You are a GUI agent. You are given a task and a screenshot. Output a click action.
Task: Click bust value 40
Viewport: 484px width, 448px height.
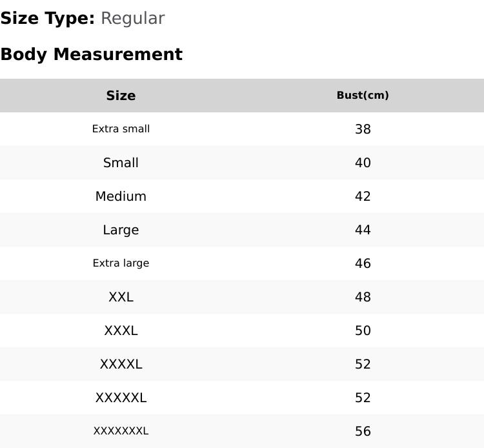363,163
